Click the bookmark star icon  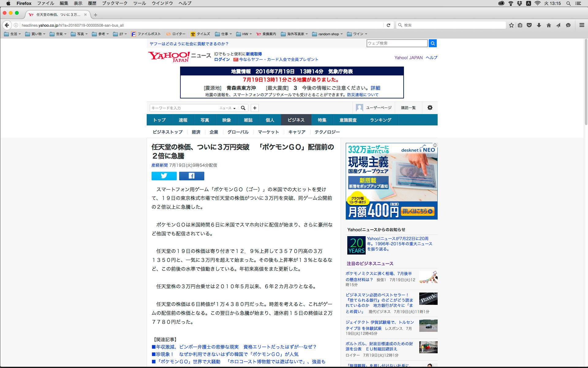point(511,25)
